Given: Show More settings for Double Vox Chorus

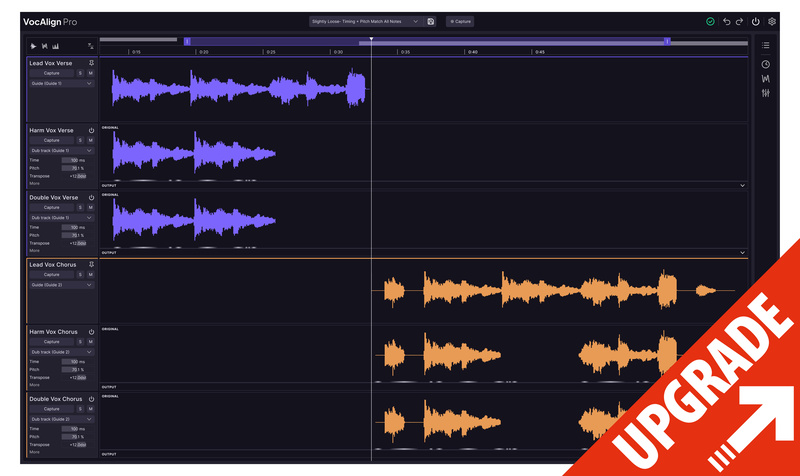Looking at the screenshot, I should pos(34,452).
